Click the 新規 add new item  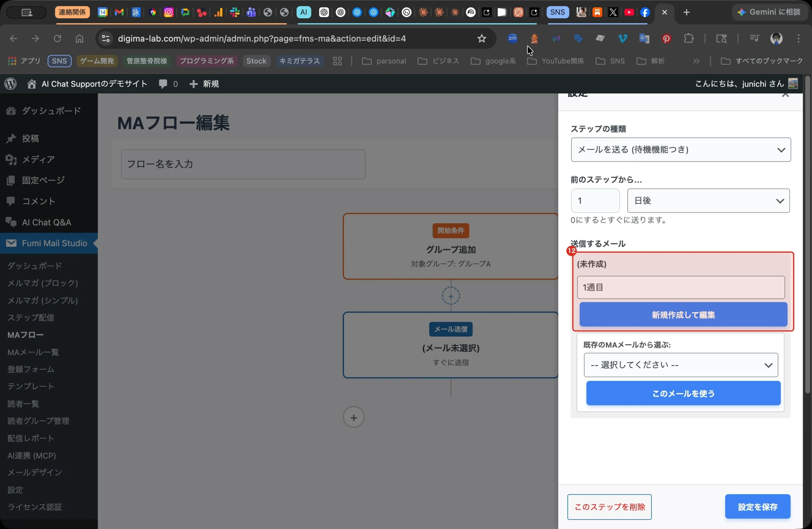(x=204, y=83)
